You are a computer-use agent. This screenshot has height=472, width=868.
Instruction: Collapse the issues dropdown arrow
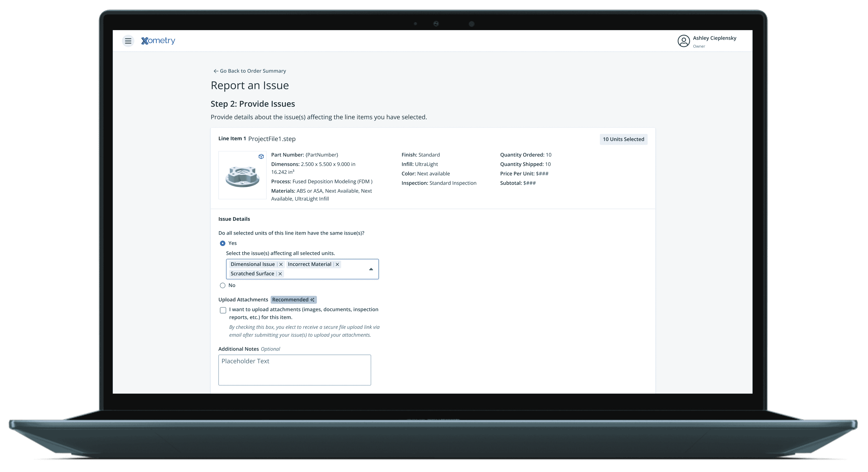(x=371, y=269)
